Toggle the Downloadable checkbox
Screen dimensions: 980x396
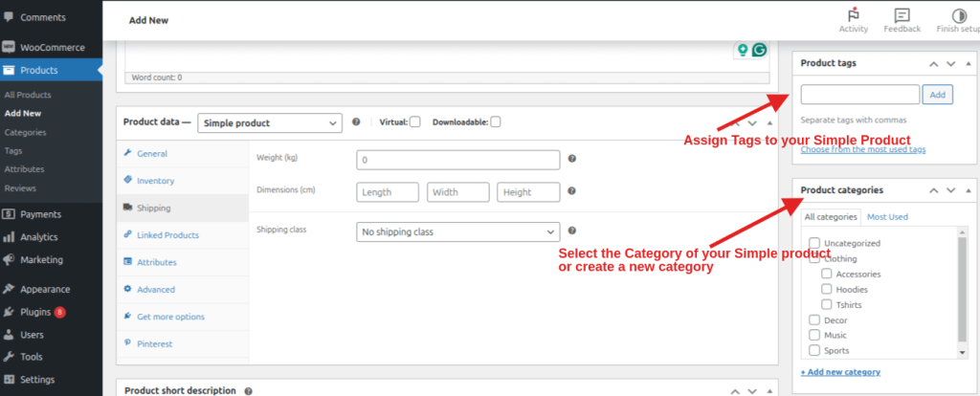coord(495,121)
